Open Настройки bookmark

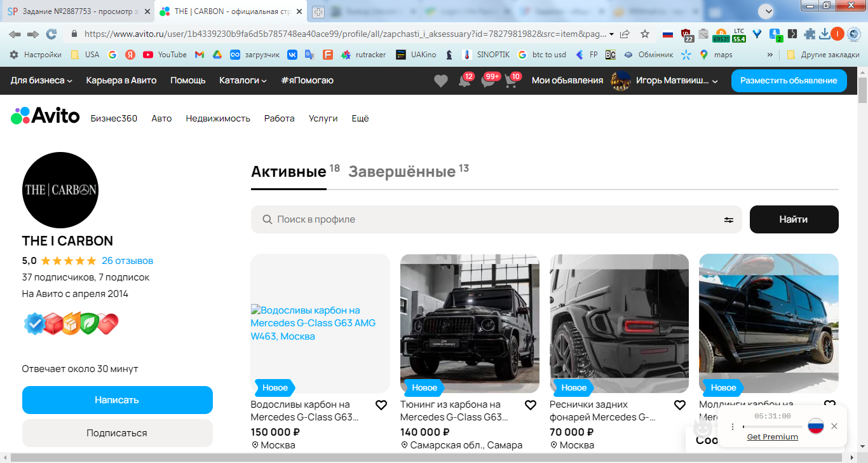[36, 55]
